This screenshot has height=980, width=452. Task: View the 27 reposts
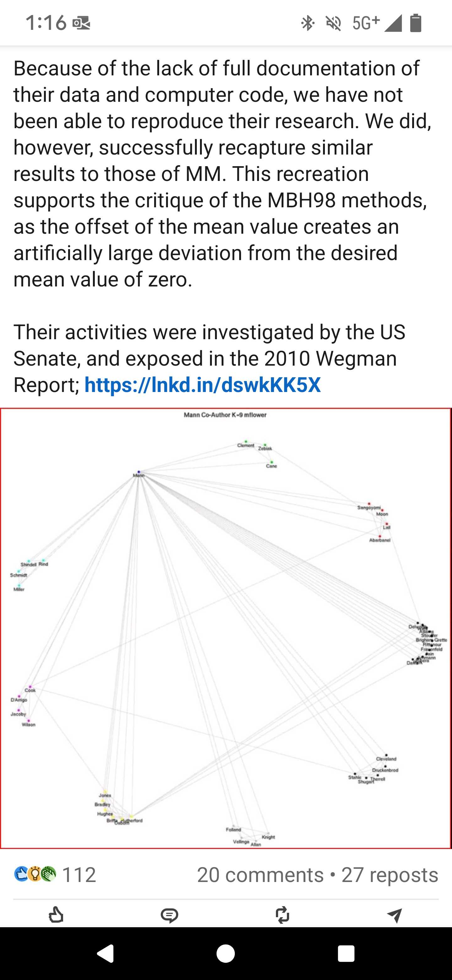(390, 875)
